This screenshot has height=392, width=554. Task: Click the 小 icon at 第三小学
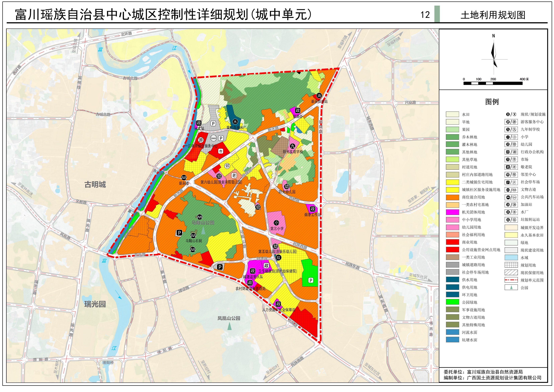click(x=276, y=223)
